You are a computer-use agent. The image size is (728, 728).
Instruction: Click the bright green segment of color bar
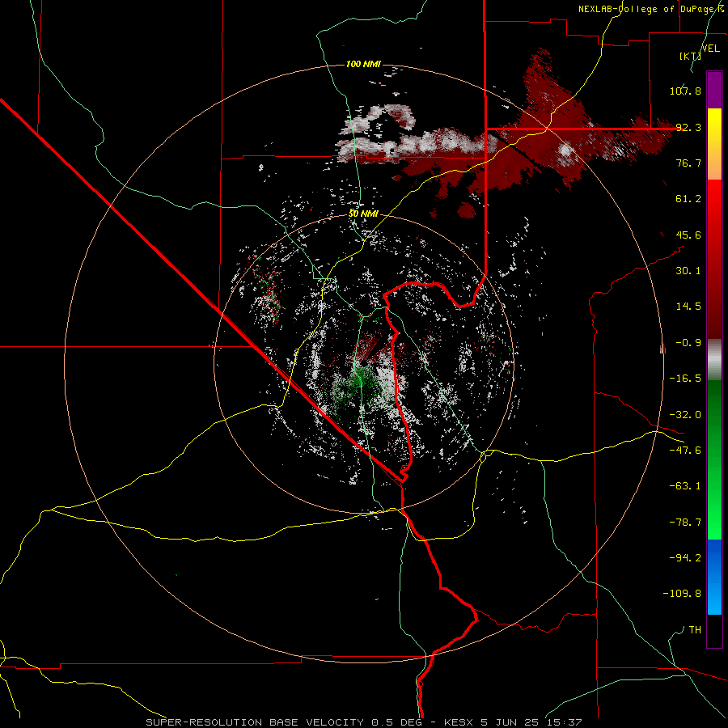click(x=714, y=459)
